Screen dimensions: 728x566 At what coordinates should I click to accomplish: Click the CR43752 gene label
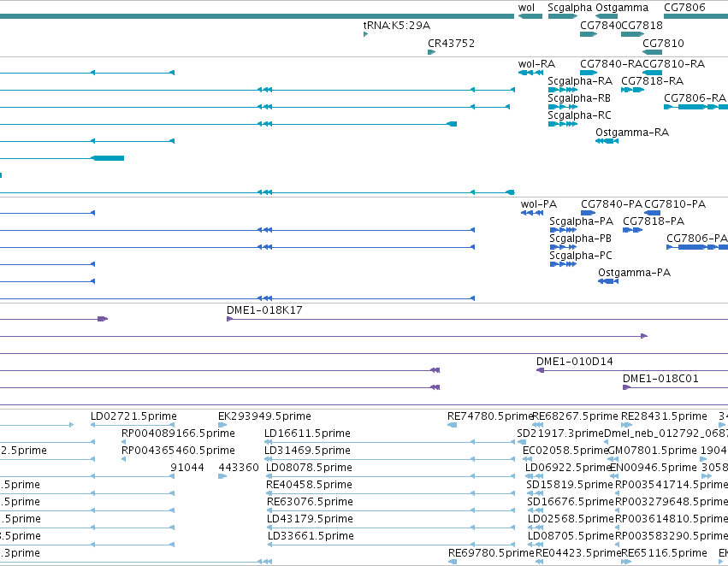click(x=452, y=43)
